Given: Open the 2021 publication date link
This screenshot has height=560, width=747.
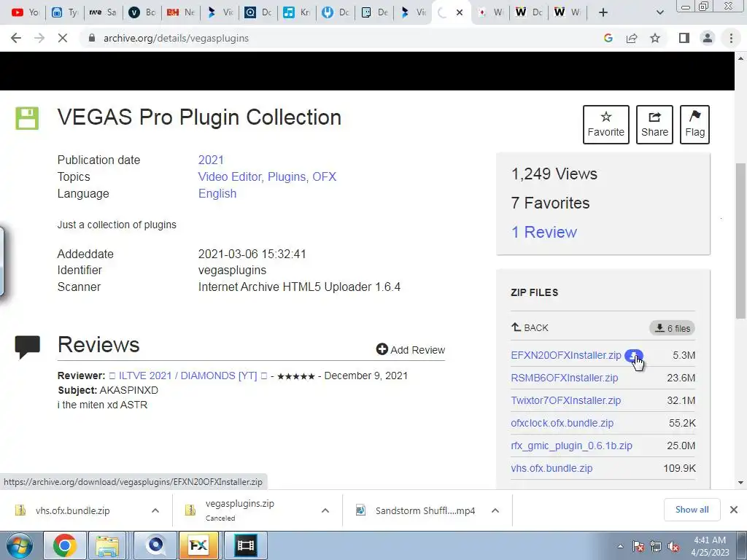Looking at the screenshot, I should pos(211,160).
